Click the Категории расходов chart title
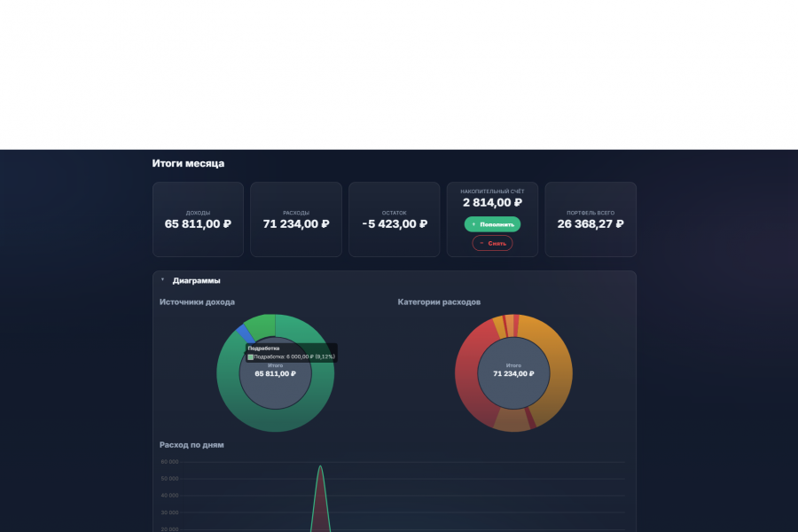798x532 pixels. 439,301
